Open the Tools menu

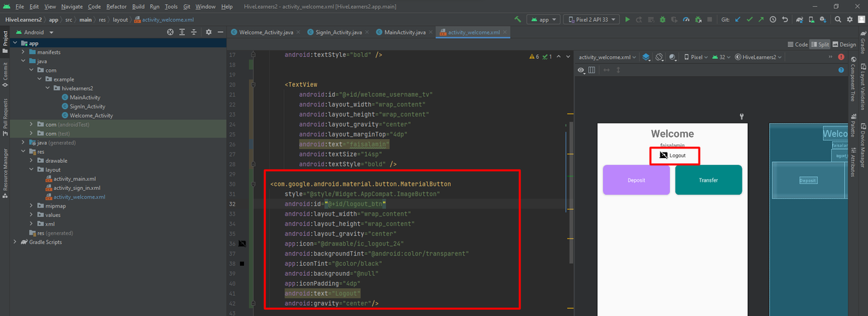click(172, 6)
